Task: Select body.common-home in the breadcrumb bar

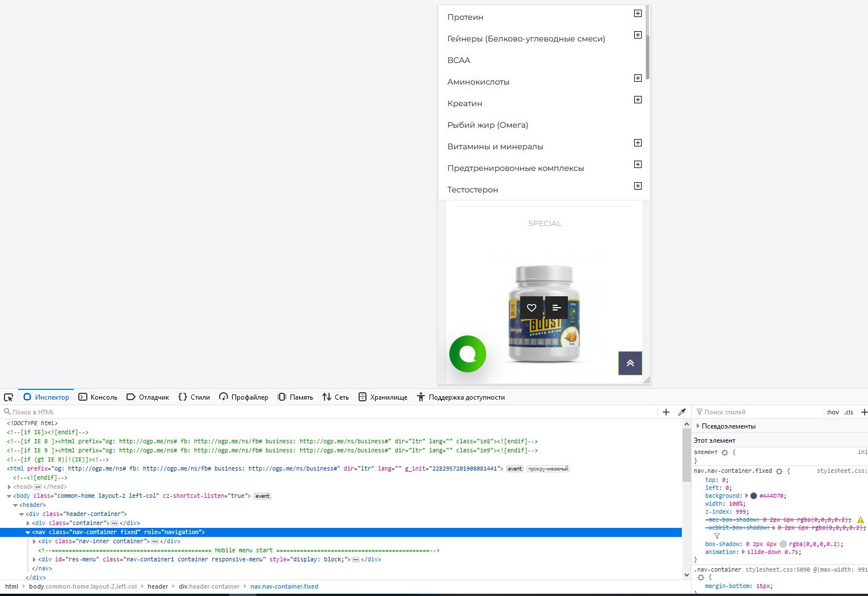Action: (83, 586)
